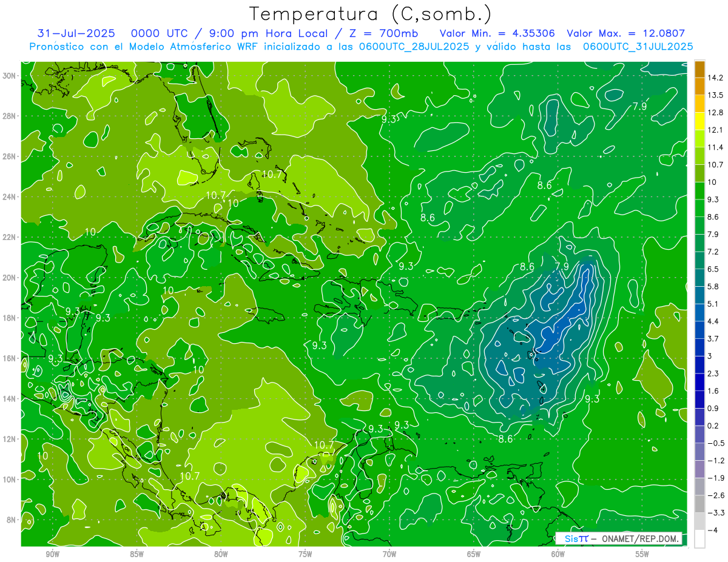Click the '14.2' colorbar label
Image resolution: width=728 pixels, height=562 pixels.
(715, 78)
